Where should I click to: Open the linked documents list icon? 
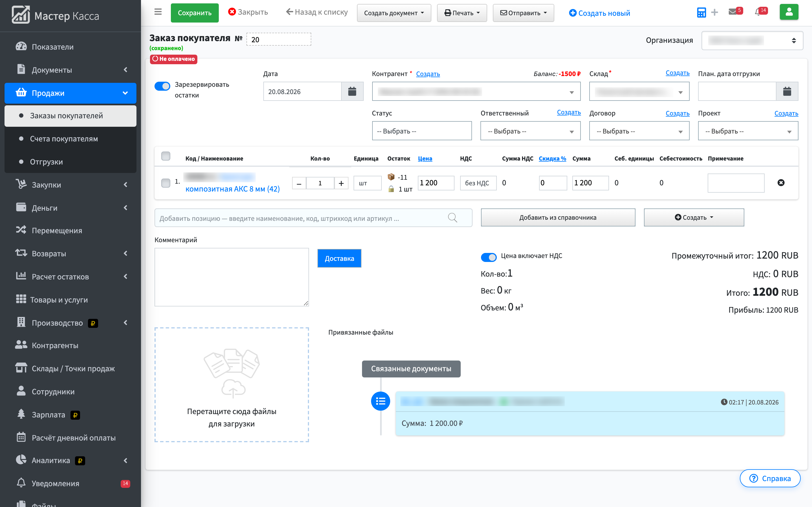point(381,401)
